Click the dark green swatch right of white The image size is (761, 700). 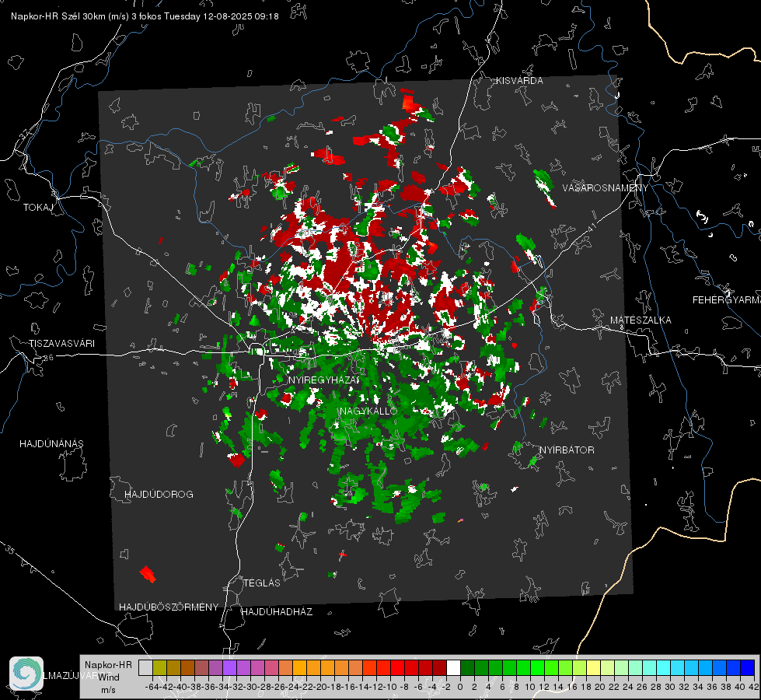pos(467,667)
